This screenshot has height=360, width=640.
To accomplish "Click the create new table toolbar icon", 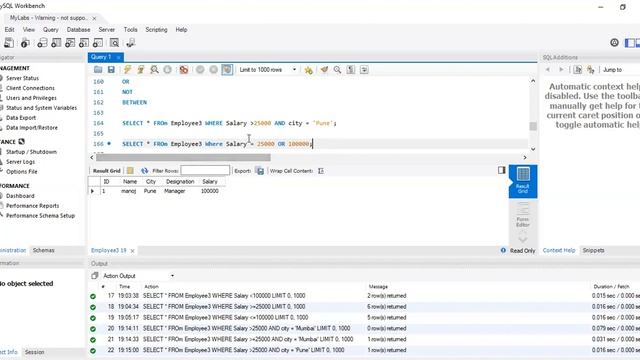I will (x=56, y=43).
